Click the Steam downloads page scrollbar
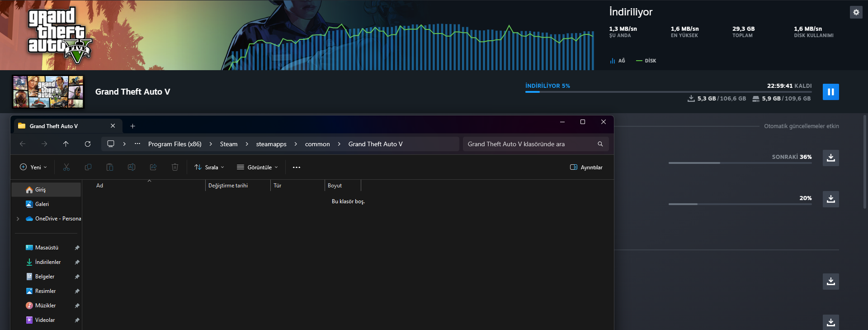868x330 pixels. pos(865,162)
